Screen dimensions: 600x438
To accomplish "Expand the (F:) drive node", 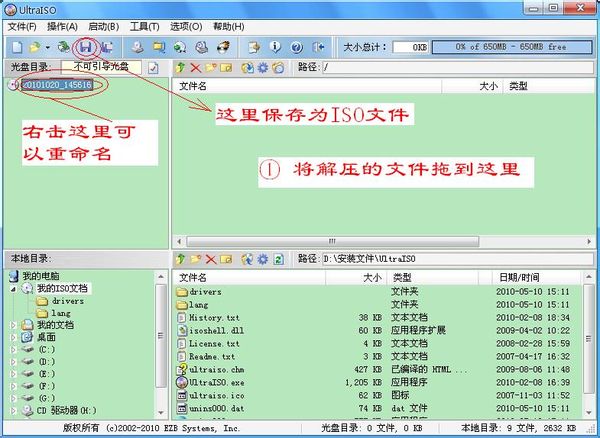I will (x=13, y=386).
